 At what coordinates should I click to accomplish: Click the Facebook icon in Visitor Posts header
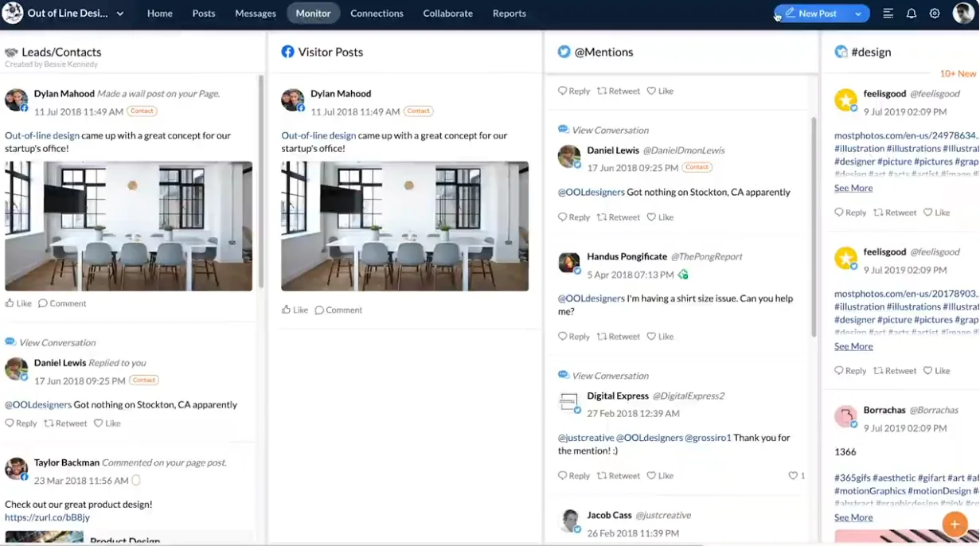[x=287, y=52]
